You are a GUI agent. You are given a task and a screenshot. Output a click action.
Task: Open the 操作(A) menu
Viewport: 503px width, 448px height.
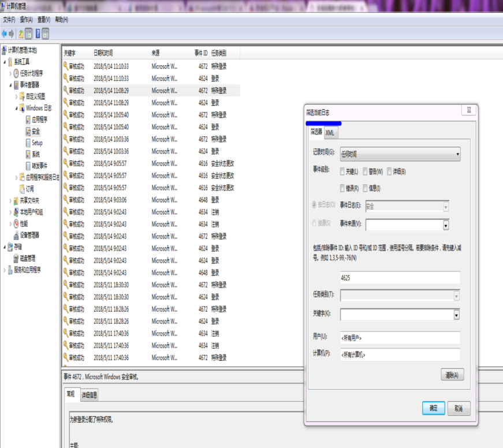[27, 20]
